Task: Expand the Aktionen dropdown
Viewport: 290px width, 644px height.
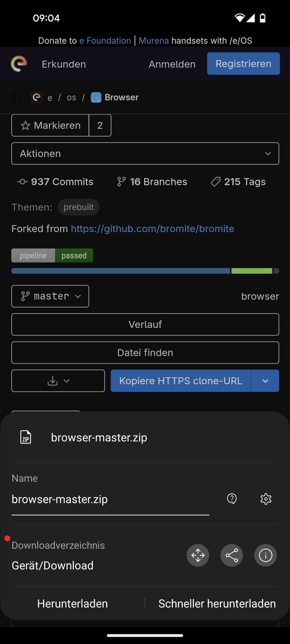Action: click(x=145, y=154)
